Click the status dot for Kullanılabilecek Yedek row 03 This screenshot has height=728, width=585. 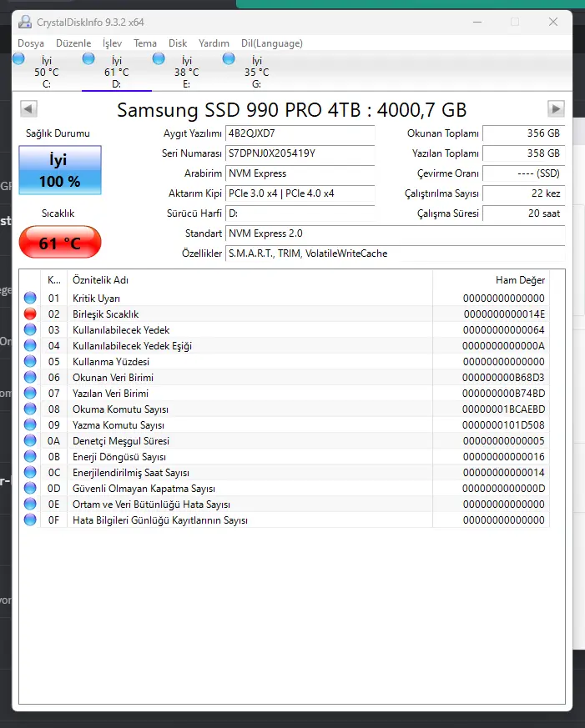coord(30,329)
